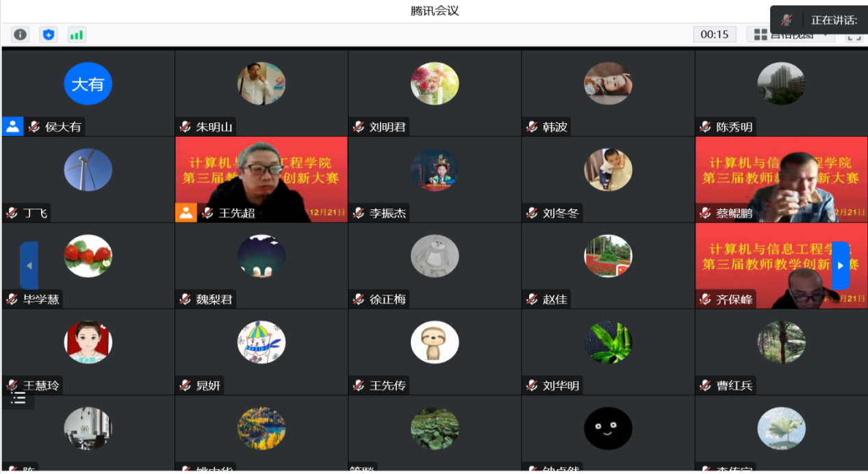
Task: Click the mute mic icon next to 韩波
Action: tap(532, 127)
